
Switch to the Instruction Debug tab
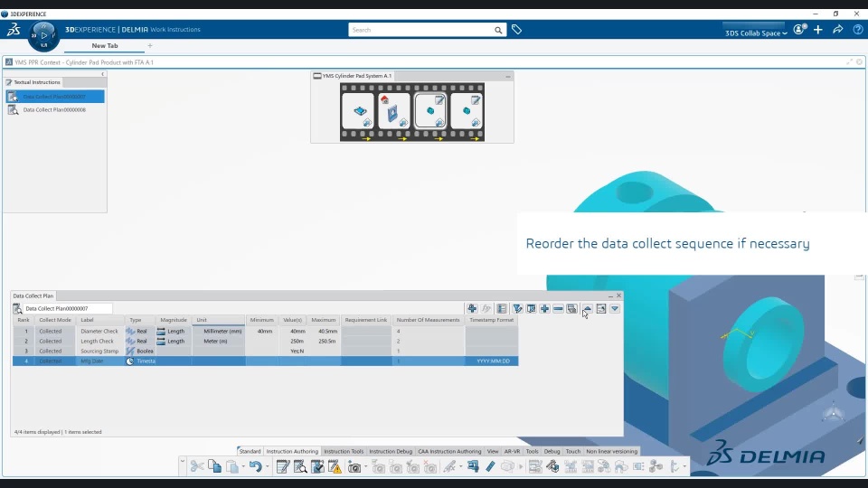point(391,452)
